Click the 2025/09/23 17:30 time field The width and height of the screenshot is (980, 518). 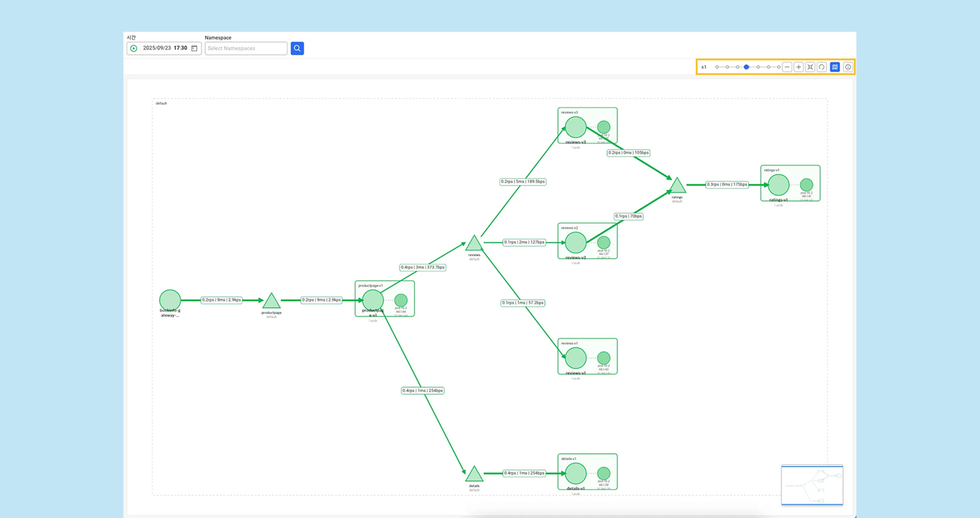(x=165, y=48)
